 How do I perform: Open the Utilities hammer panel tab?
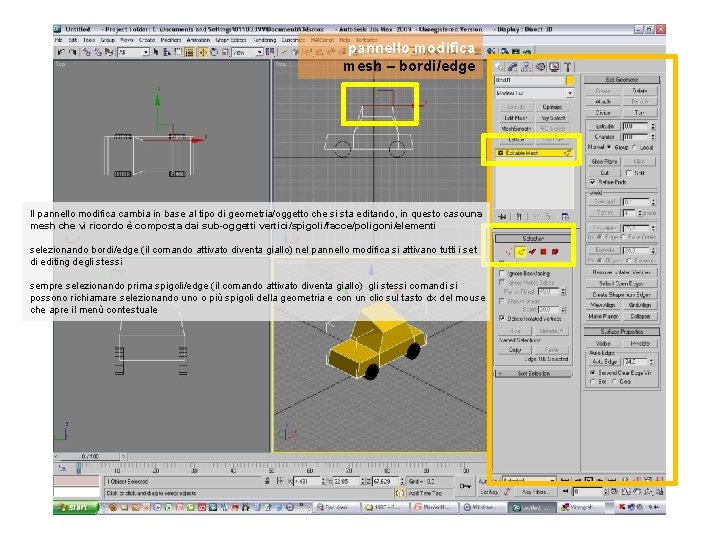click(568, 67)
